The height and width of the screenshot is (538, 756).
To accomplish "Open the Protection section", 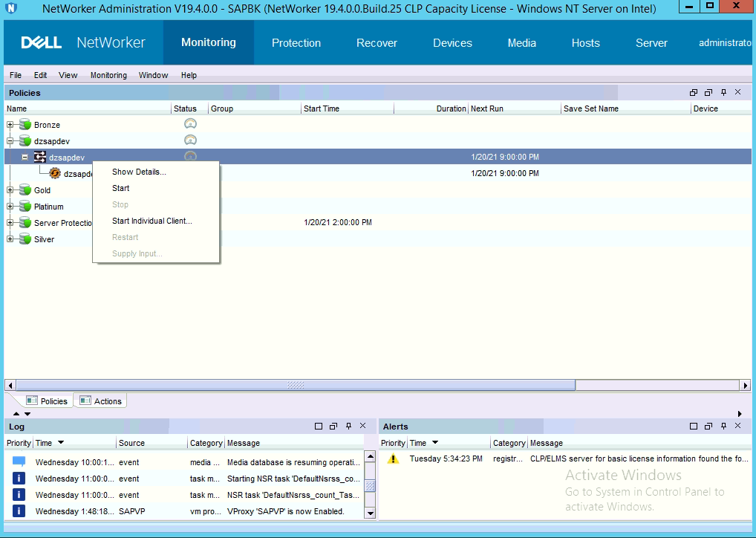I will (x=296, y=43).
